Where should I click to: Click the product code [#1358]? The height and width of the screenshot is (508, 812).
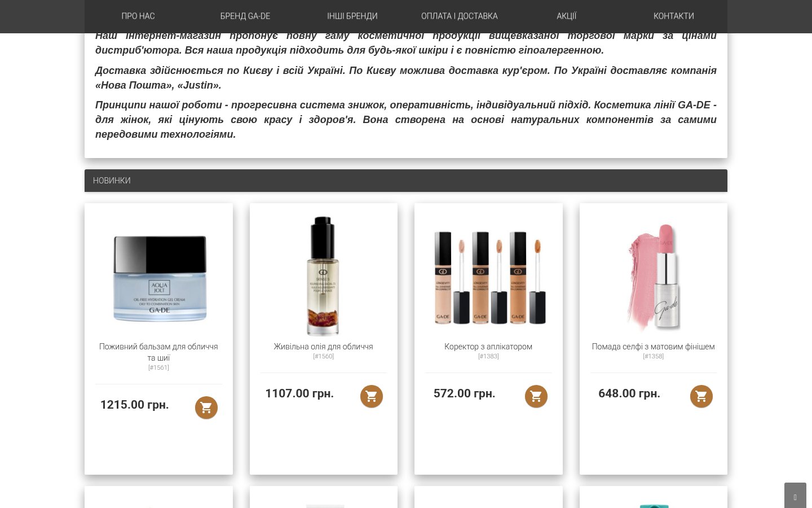coord(654,356)
